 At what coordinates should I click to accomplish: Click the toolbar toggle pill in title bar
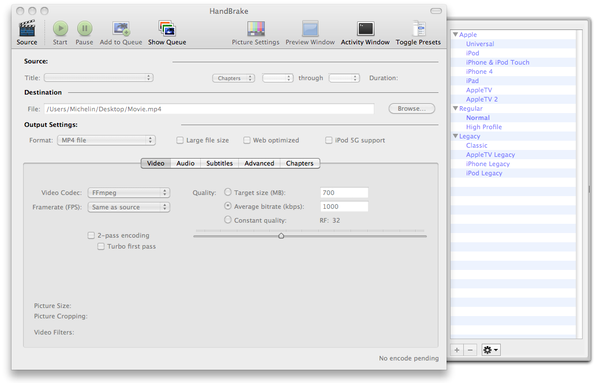click(436, 11)
